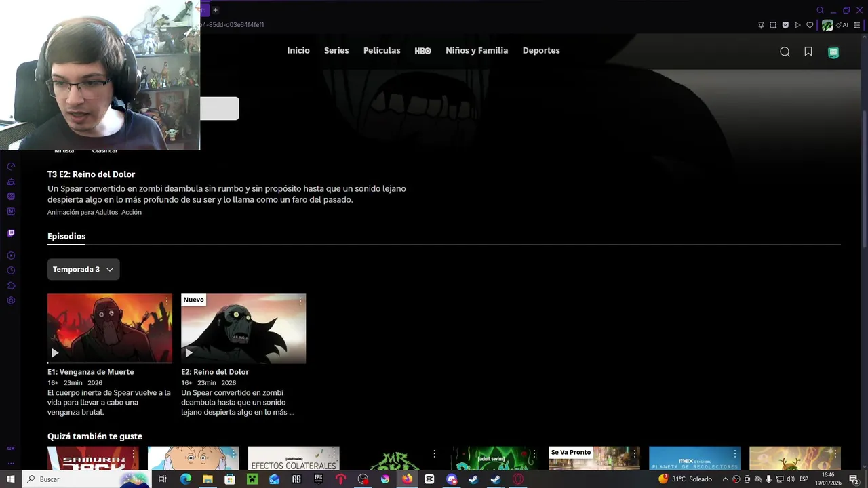
Task: Open options dots on E1 Venganza de Muerte
Action: (x=167, y=300)
